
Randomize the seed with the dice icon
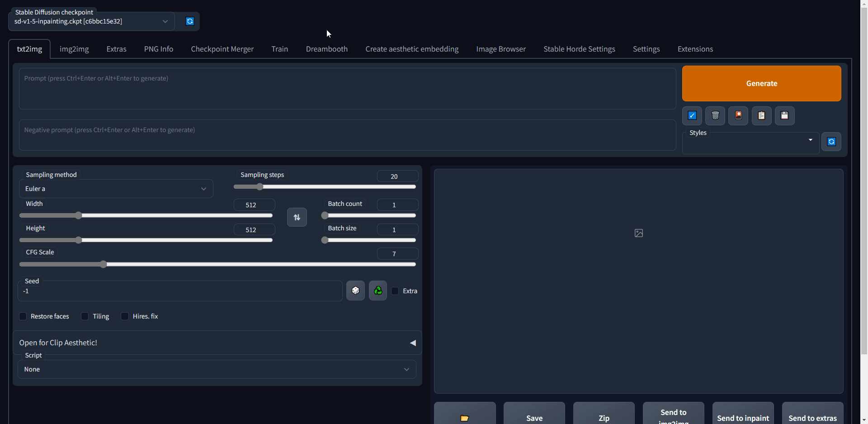point(356,291)
